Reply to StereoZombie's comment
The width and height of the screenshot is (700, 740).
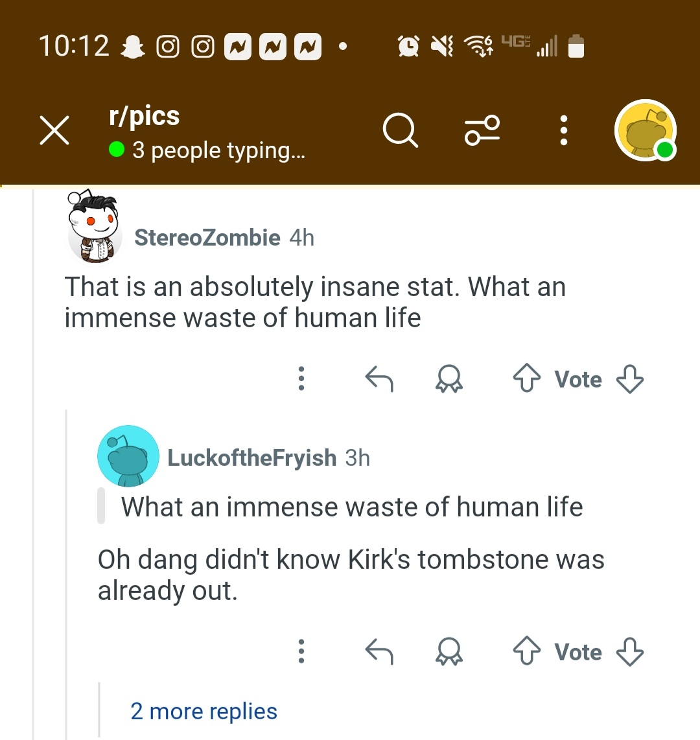click(379, 379)
